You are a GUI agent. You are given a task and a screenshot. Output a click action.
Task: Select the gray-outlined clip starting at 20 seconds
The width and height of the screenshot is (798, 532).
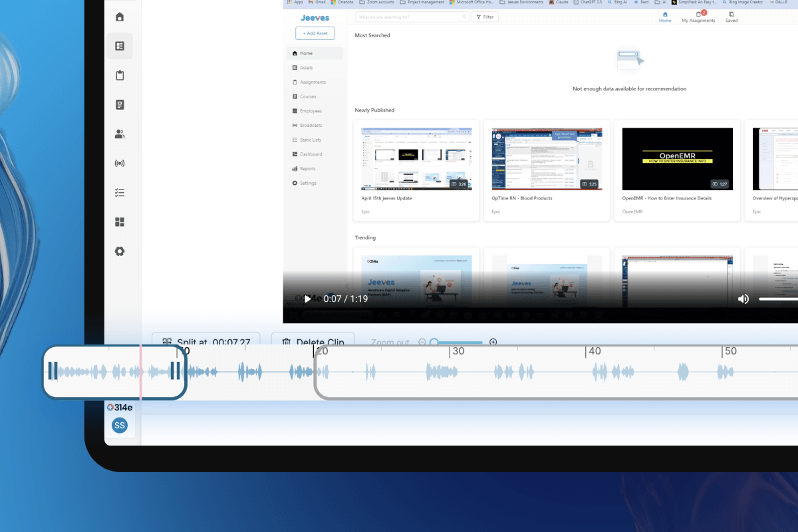(x=556, y=372)
